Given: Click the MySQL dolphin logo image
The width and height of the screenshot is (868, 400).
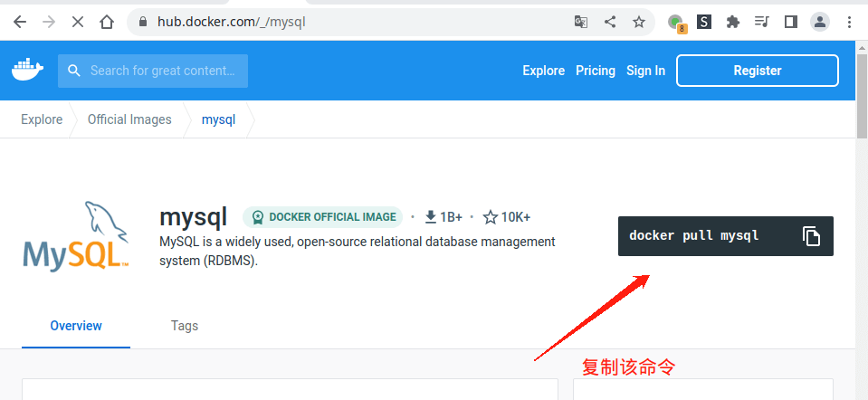Looking at the screenshot, I should pyautogui.click(x=76, y=235).
